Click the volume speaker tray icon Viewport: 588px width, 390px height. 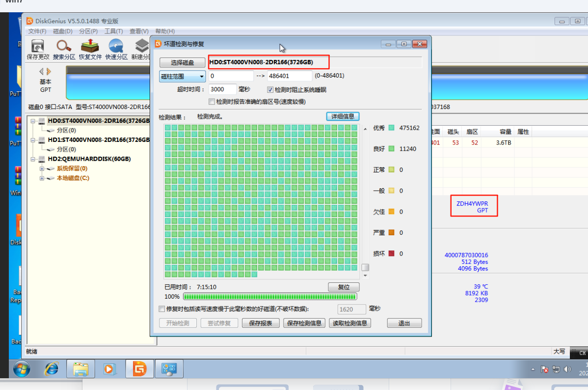[x=567, y=369]
